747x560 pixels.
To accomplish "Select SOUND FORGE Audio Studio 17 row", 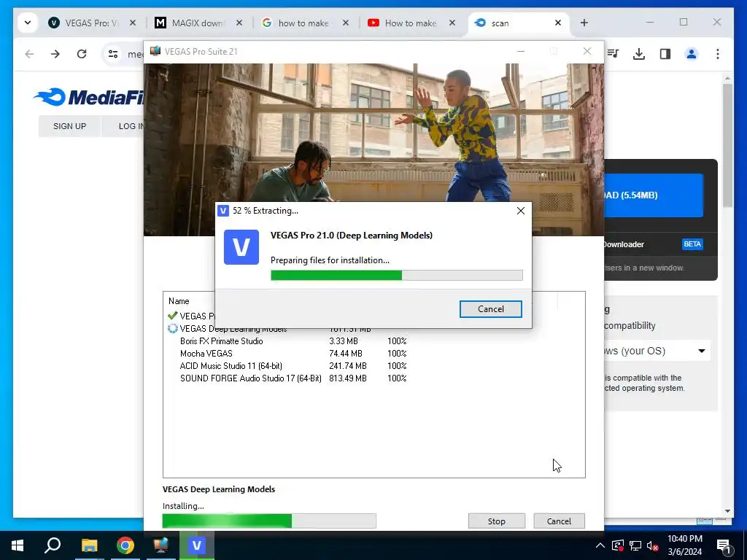I will click(293, 378).
